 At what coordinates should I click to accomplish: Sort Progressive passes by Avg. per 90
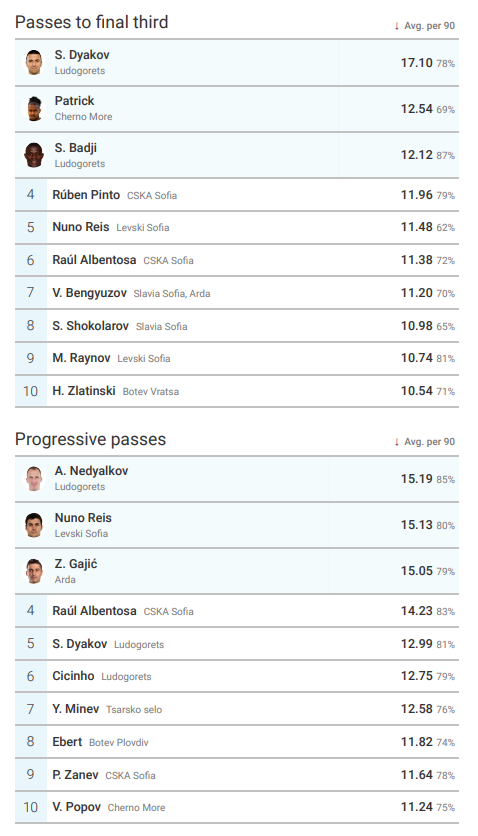coord(425,441)
